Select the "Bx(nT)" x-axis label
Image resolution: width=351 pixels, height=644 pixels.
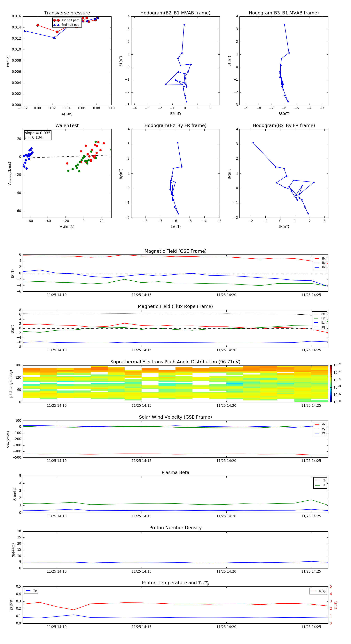coord(284,227)
